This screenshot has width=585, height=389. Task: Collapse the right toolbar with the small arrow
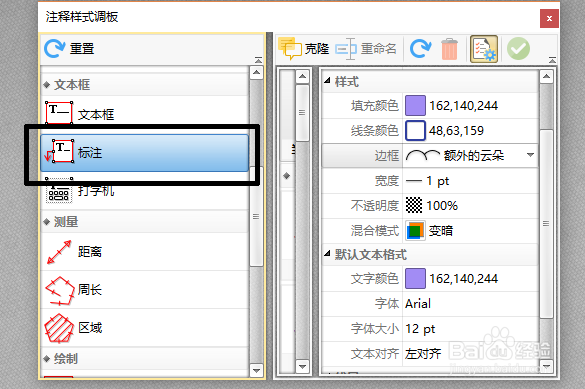click(553, 60)
